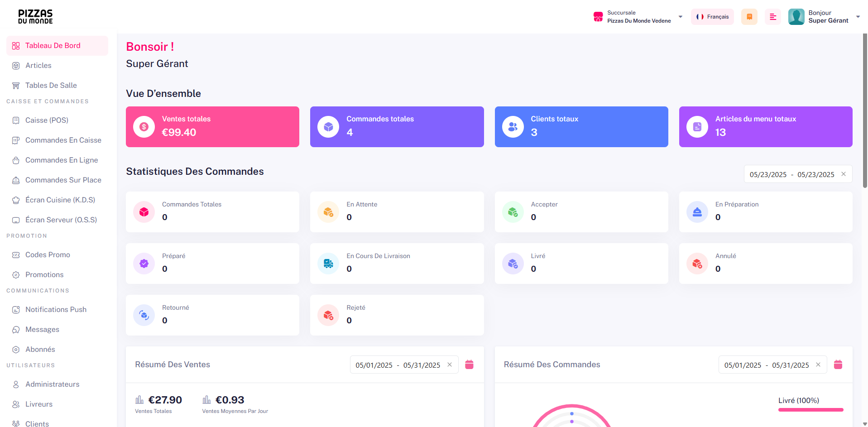Click the Articles du menu totaux icon

click(x=697, y=127)
